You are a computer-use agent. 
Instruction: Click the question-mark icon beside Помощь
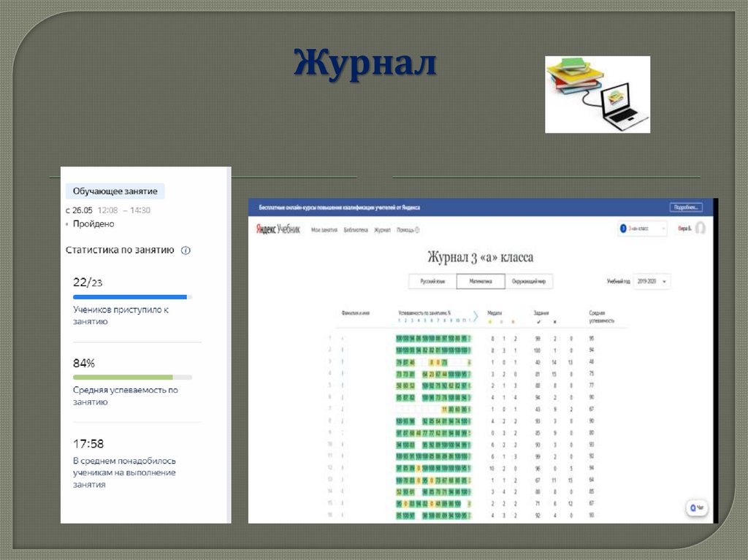click(x=418, y=230)
